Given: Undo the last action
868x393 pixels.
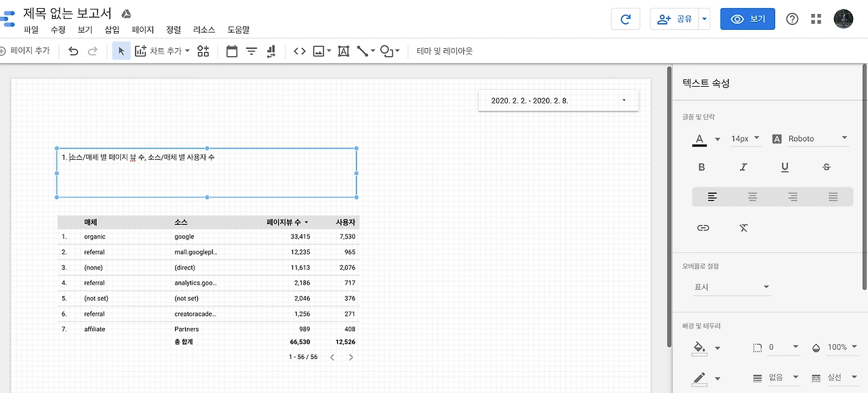Looking at the screenshot, I should click(x=73, y=51).
